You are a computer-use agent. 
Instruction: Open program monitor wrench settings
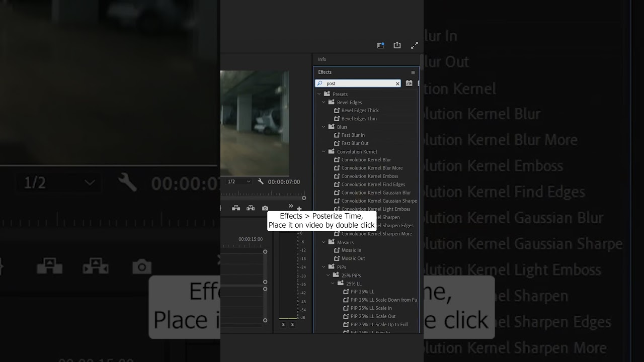point(261,182)
